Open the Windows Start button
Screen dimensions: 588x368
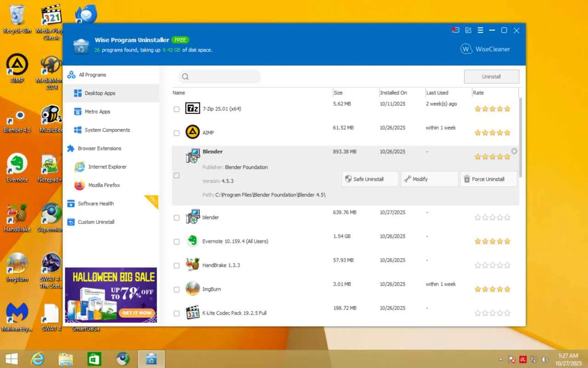coord(11,358)
